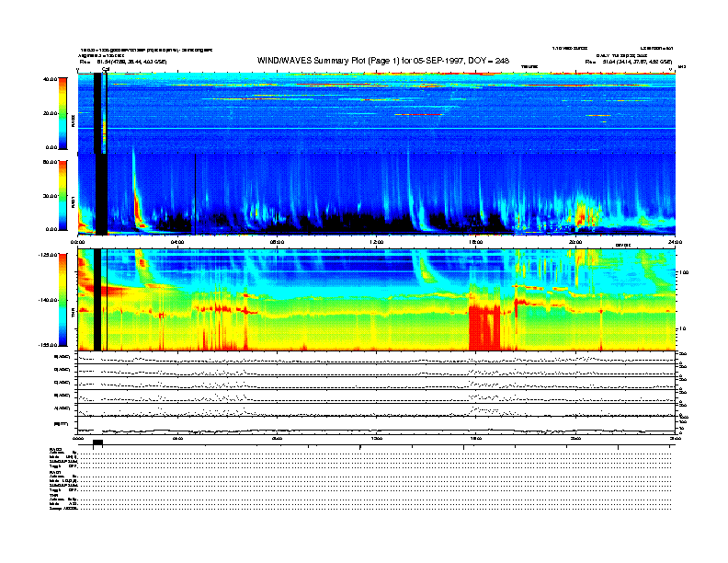This screenshot has width=728, height=563.
Task: Click the 08:00 time label under the RAD1 panel
Action: [277, 242]
